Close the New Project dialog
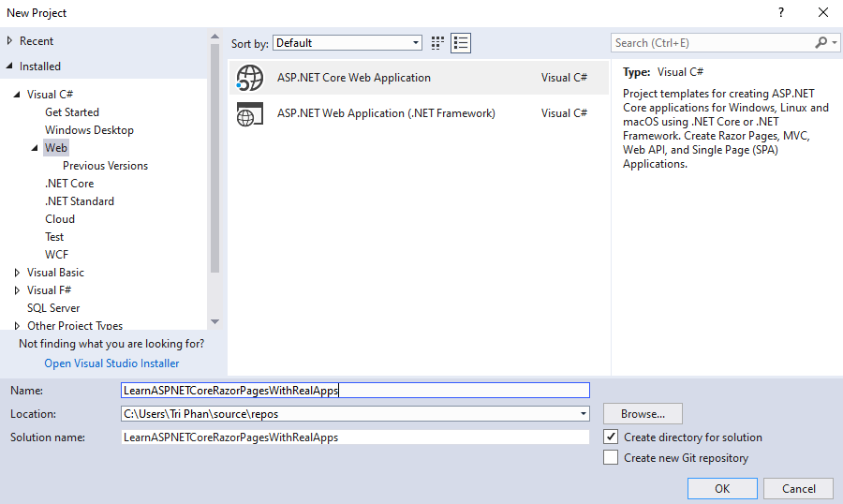 (x=823, y=12)
